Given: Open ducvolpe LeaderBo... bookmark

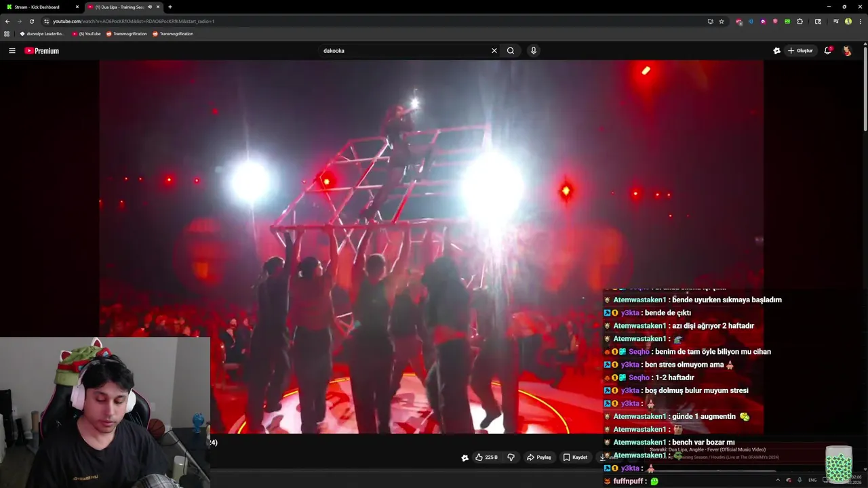Looking at the screenshot, I should pyautogui.click(x=41, y=34).
